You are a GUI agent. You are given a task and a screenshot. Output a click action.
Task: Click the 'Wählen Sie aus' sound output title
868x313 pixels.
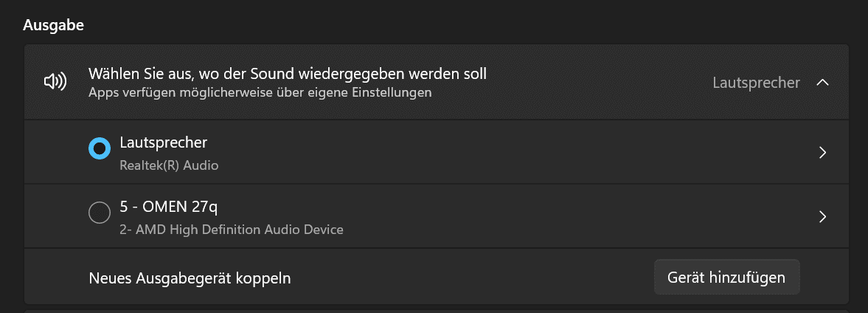pyautogui.click(x=288, y=74)
